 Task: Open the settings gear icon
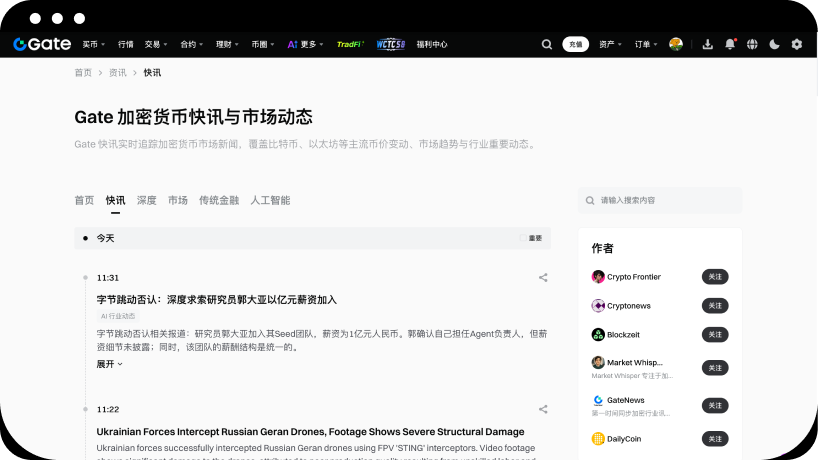pos(796,44)
